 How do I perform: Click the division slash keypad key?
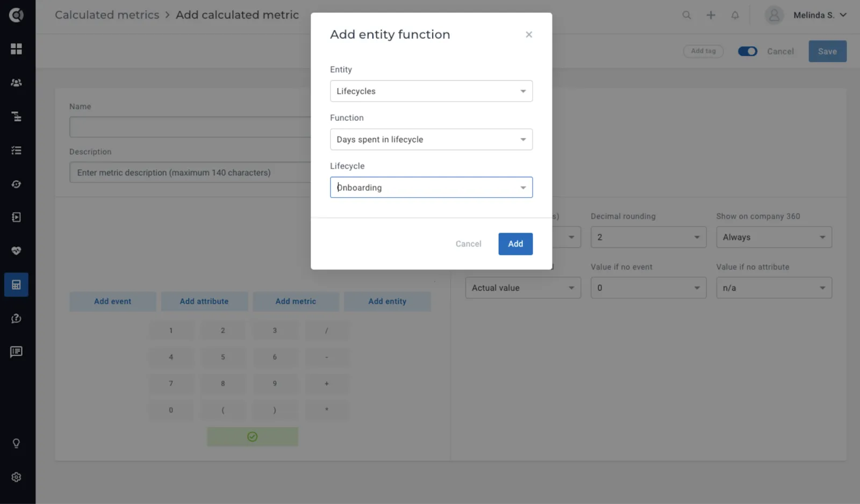[x=327, y=330]
